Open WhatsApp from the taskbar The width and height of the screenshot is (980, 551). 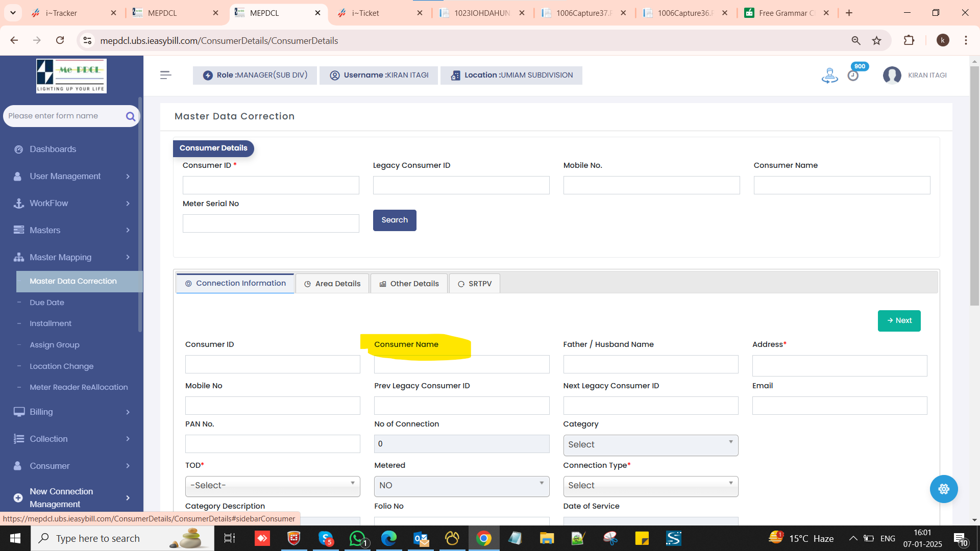[357, 538]
